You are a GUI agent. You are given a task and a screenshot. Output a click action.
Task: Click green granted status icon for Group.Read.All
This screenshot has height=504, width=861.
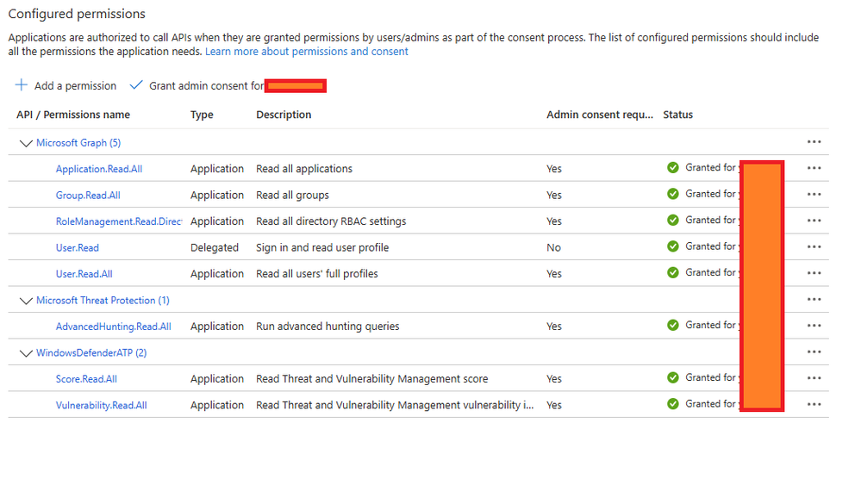[672, 194]
